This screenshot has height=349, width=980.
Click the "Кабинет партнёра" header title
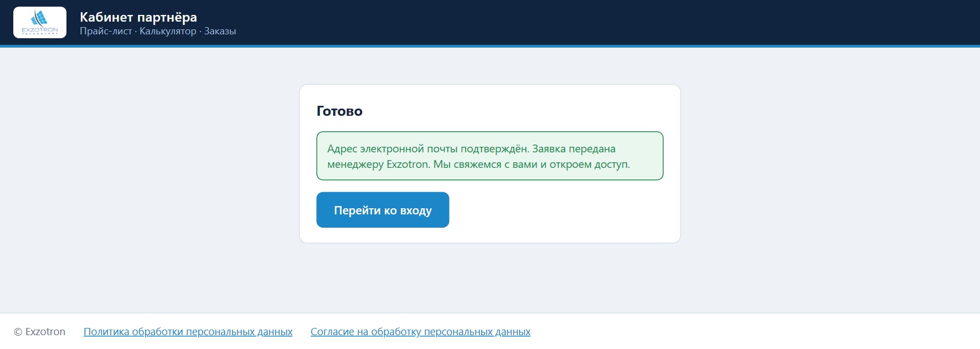(138, 17)
